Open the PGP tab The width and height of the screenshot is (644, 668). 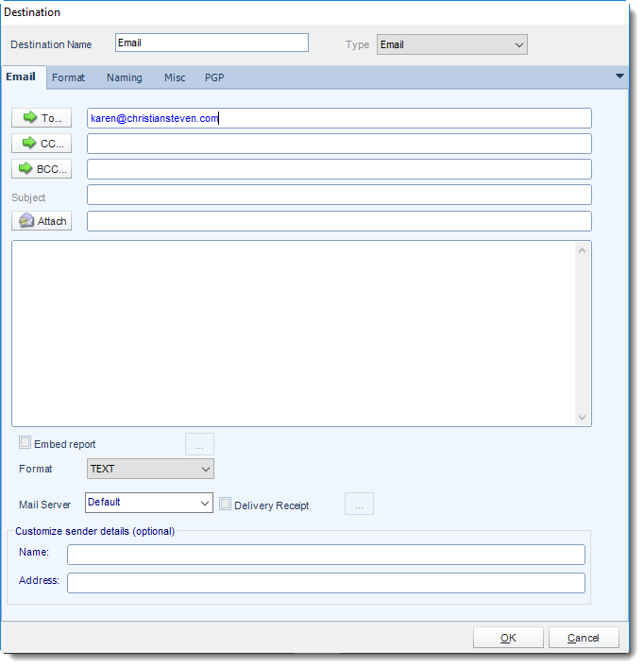coord(214,77)
